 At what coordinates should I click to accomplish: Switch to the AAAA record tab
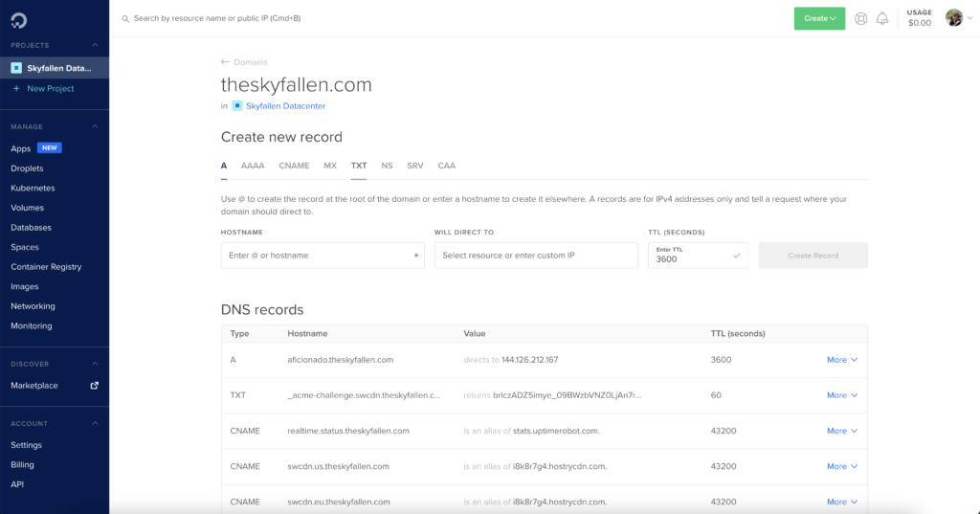click(253, 166)
